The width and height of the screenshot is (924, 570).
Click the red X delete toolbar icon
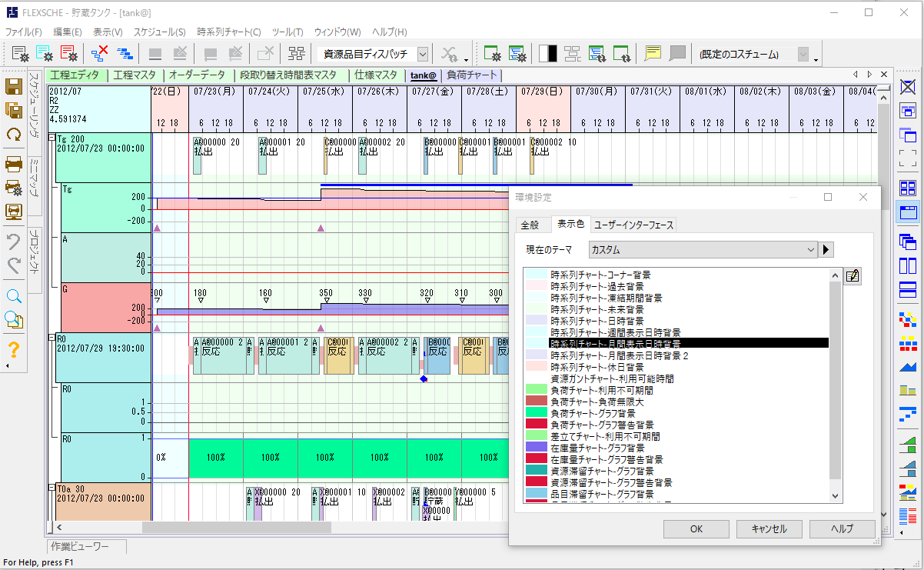99,53
